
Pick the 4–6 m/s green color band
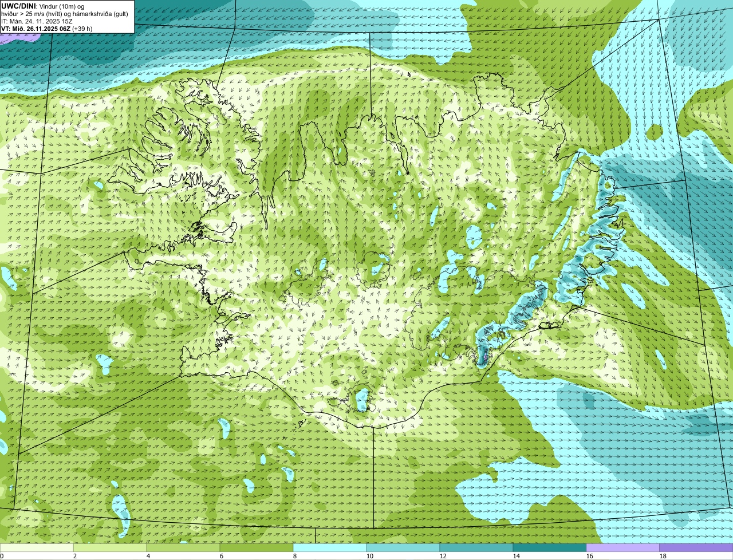183,548
